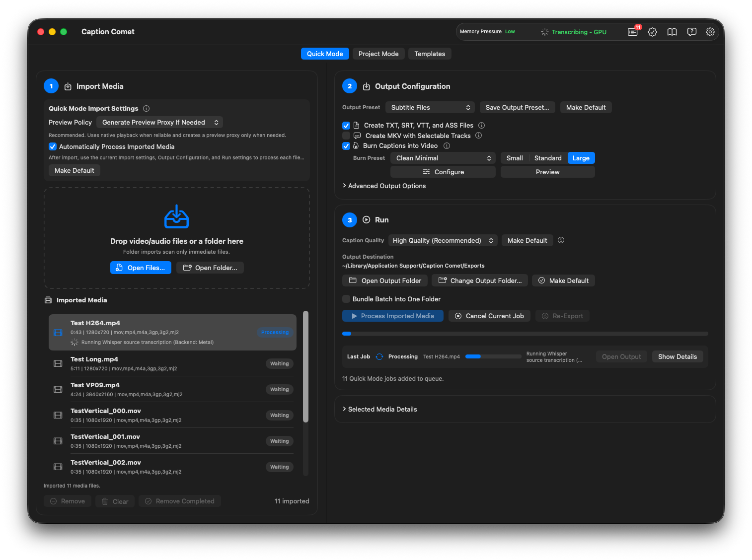This screenshot has height=560, width=752.
Task: Open the Preview Policy dropdown
Action: (x=159, y=122)
